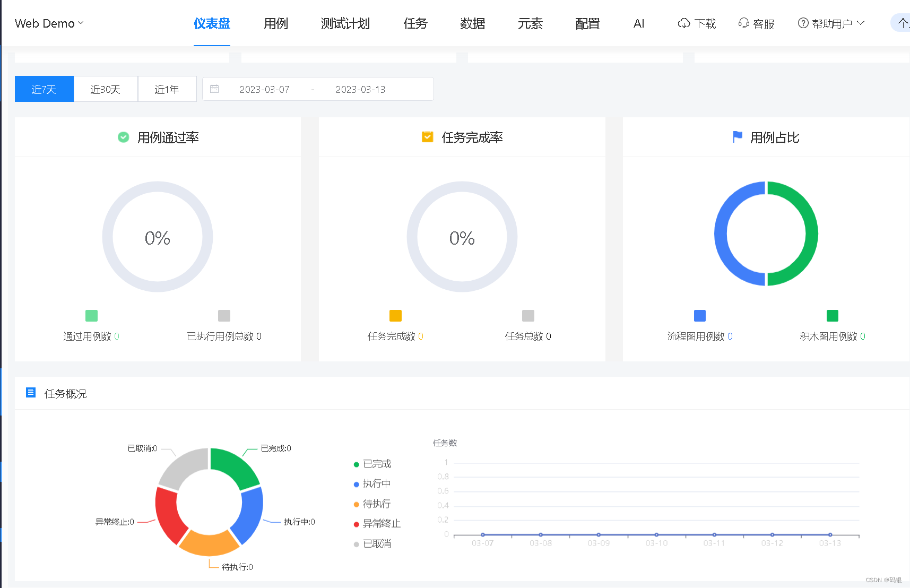Click the 03-07 data point on line chart
The width and height of the screenshot is (910, 588).
483,535
